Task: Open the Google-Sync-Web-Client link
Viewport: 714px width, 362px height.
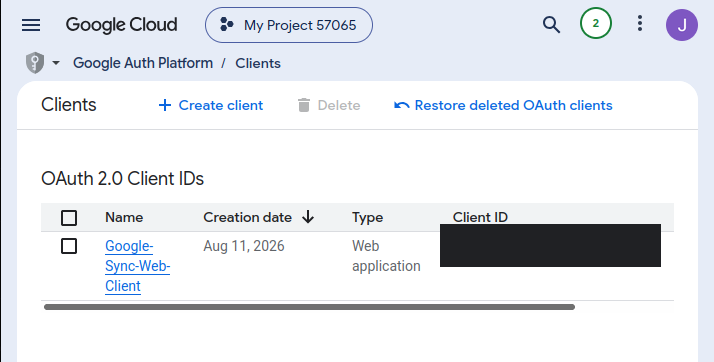Action: [137, 266]
